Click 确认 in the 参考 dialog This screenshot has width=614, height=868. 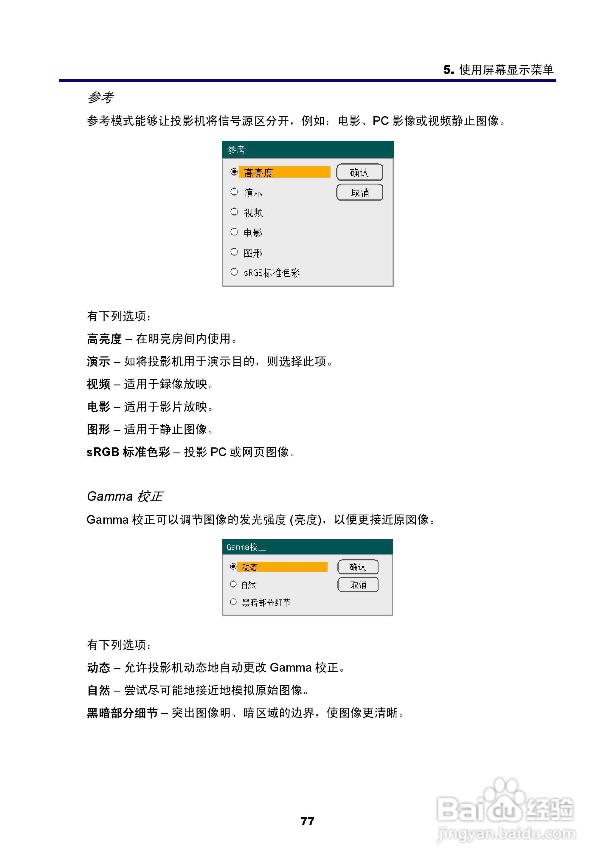click(359, 172)
